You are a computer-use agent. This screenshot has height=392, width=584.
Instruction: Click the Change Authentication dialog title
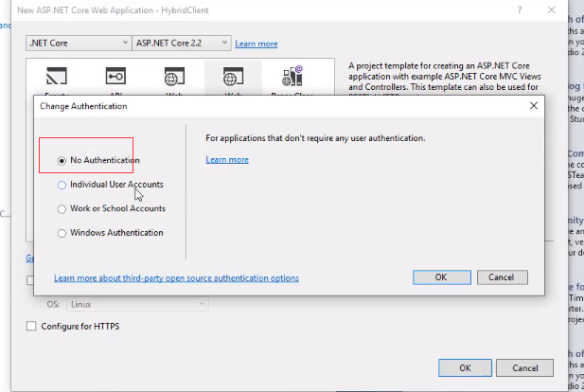[83, 106]
